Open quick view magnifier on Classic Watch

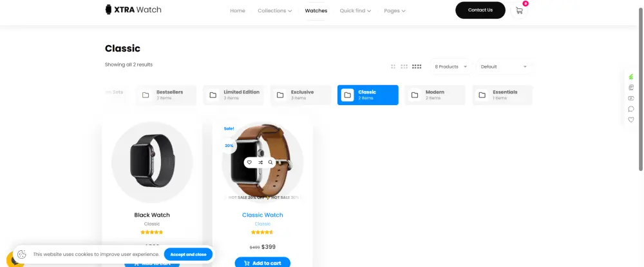tap(270, 163)
